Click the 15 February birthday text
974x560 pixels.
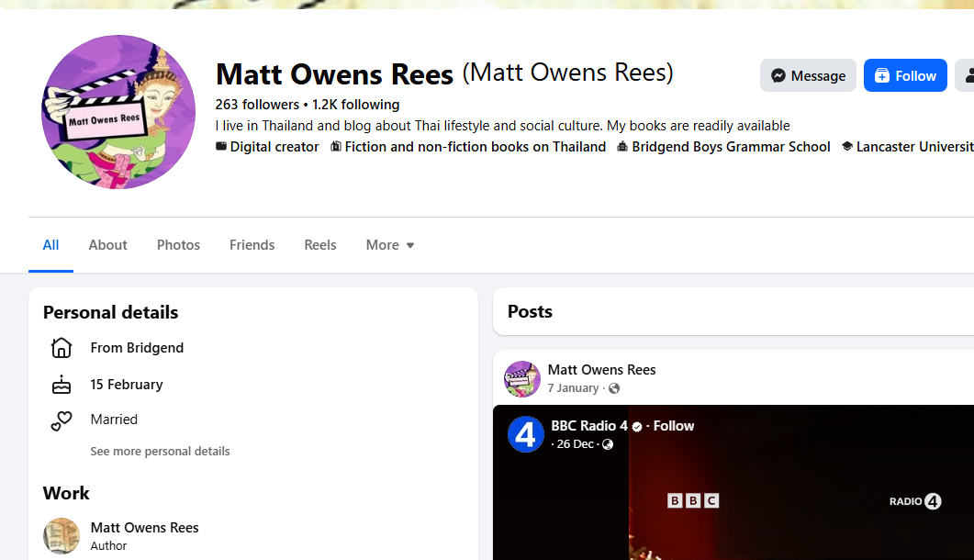[x=127, y=384]
